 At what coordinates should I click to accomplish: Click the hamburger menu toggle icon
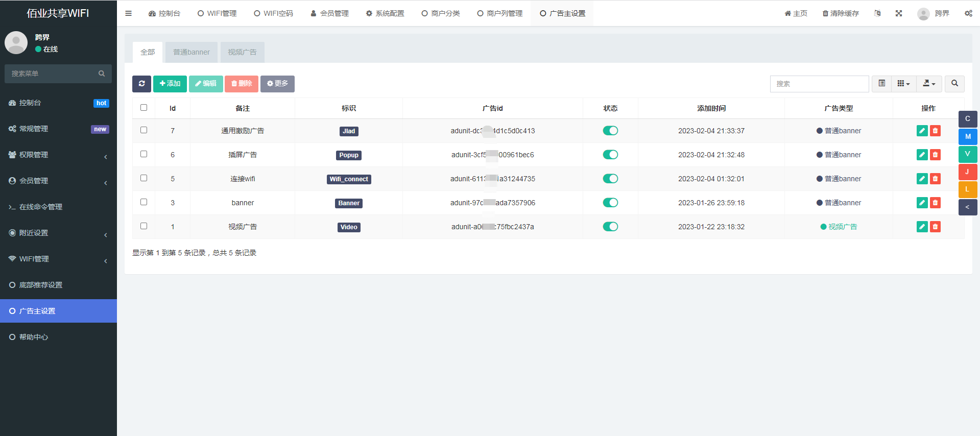click(x=128, y=13)
